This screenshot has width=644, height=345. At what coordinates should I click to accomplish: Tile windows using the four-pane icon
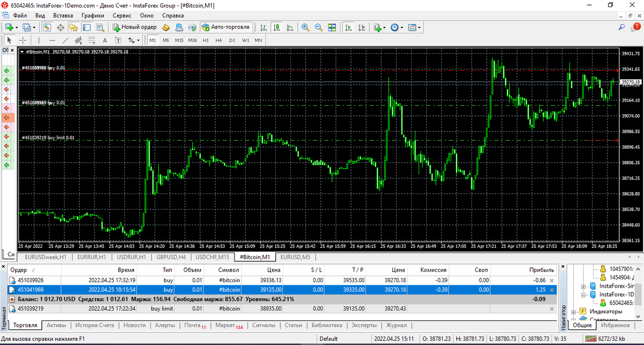pyautogui.click(x=332, y=27)
